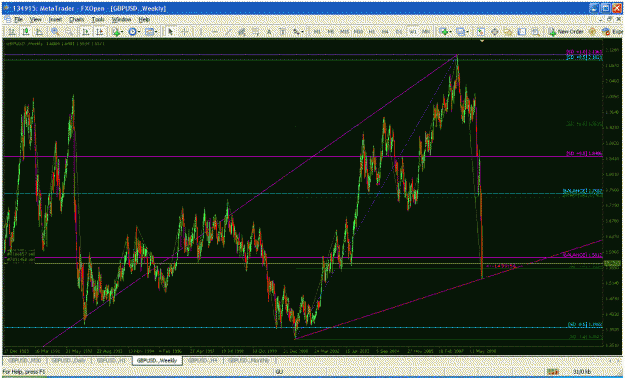
Task: Switch chart to candlesticks type
Action: (26, 32)
